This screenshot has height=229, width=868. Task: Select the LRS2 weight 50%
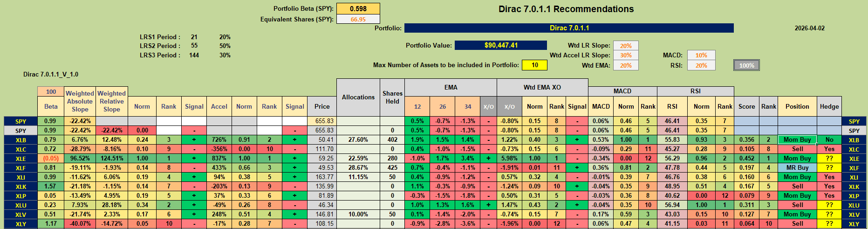(x=225, y=46)
